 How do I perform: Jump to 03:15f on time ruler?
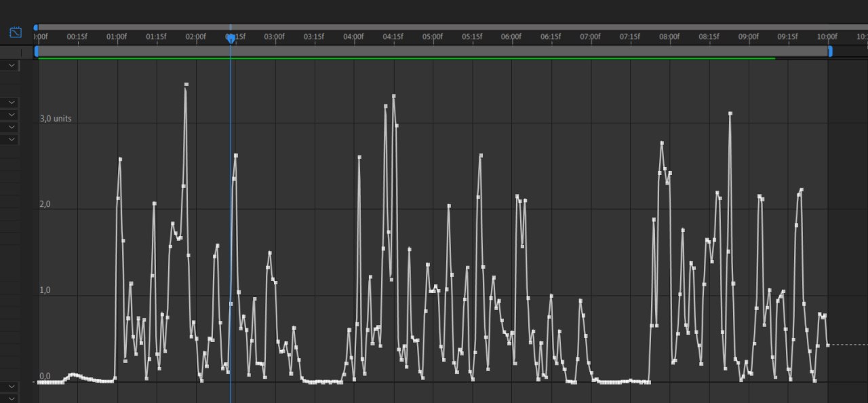[x=314, y=37]
